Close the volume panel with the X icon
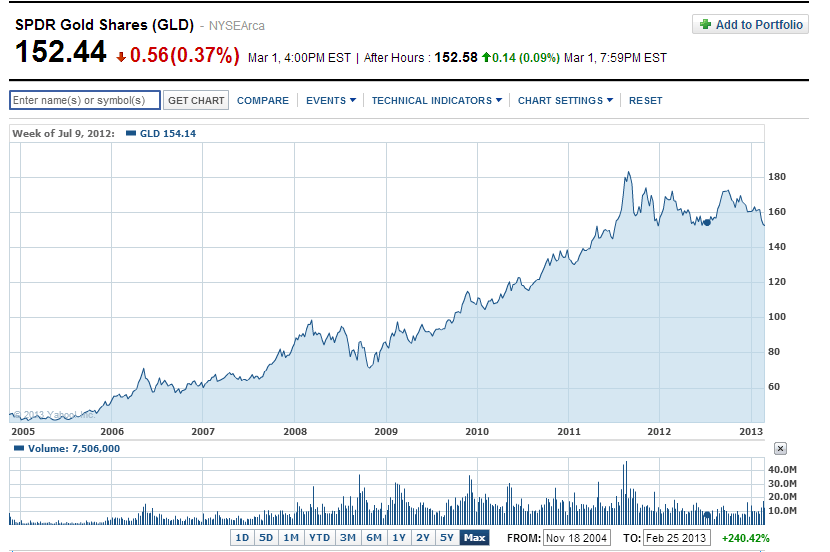Viewport: 830px width, 552px height. pyautogui.click(x=780, y=448)
